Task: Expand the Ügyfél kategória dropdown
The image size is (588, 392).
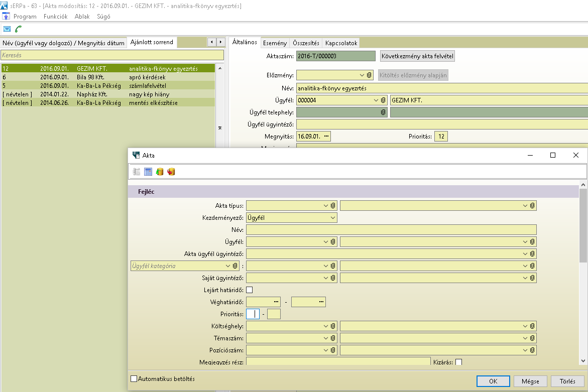Action: click(x=227, y=266)
